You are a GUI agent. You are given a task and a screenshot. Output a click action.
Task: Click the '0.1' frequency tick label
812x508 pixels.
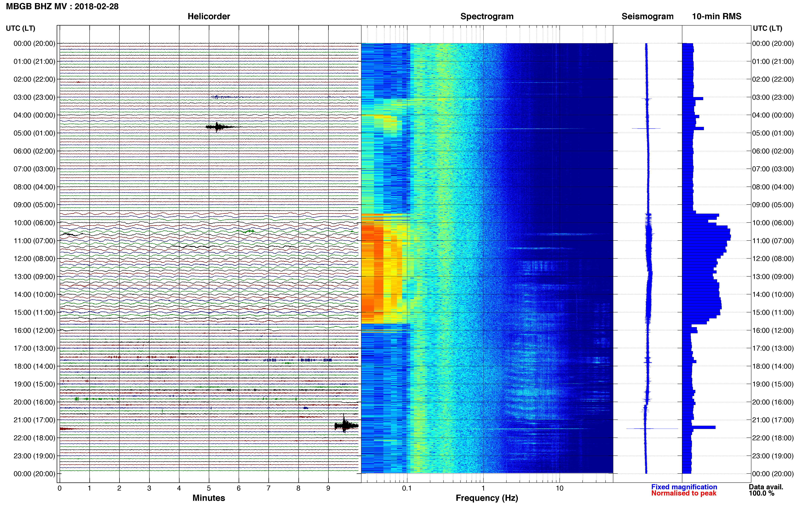pos(407,488)
